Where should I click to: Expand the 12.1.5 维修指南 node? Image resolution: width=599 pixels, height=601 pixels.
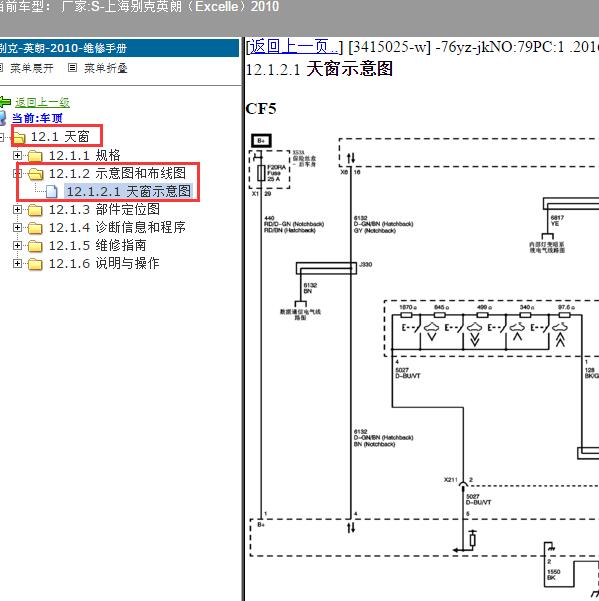17,246
